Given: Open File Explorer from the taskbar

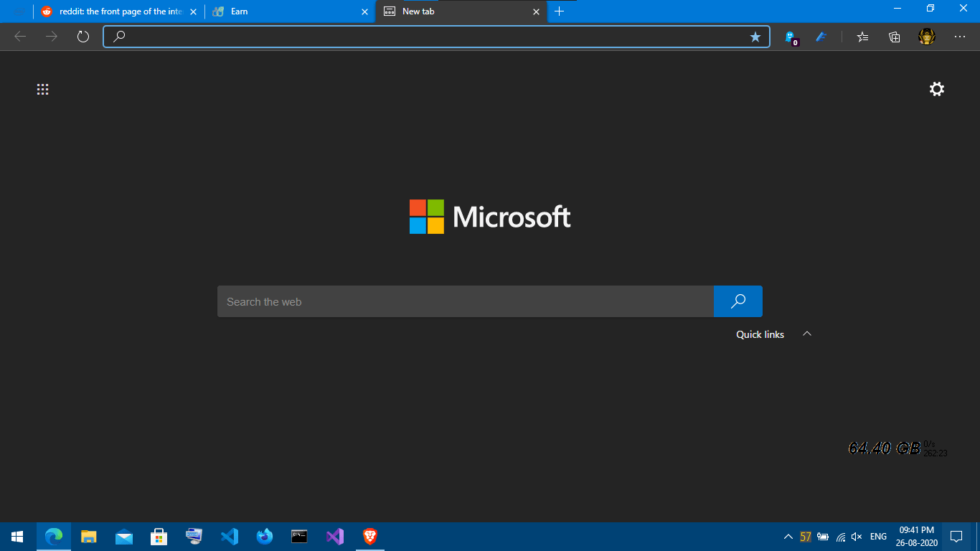Looking at the screenshot, I should pos(89,536).
